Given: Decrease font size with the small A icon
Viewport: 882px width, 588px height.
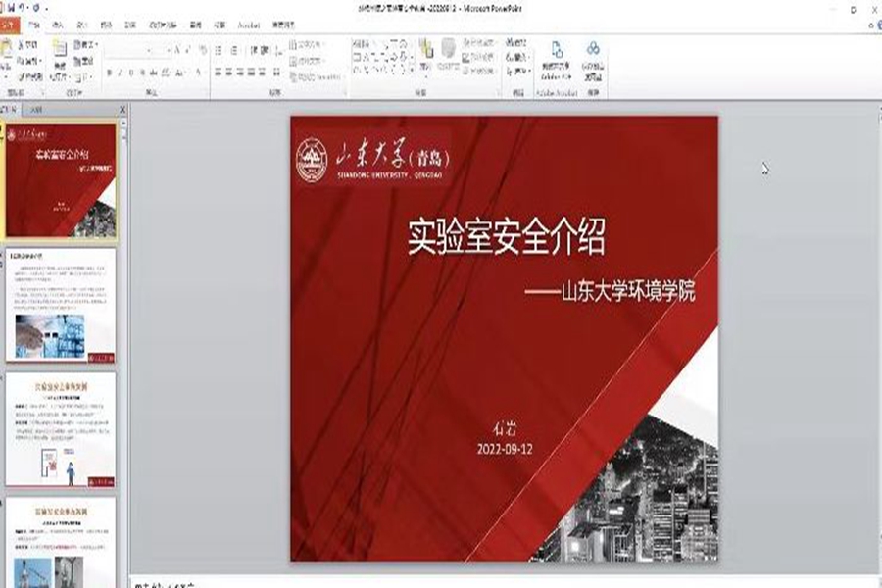Looking at the screenshot, I should coord(188,50).
